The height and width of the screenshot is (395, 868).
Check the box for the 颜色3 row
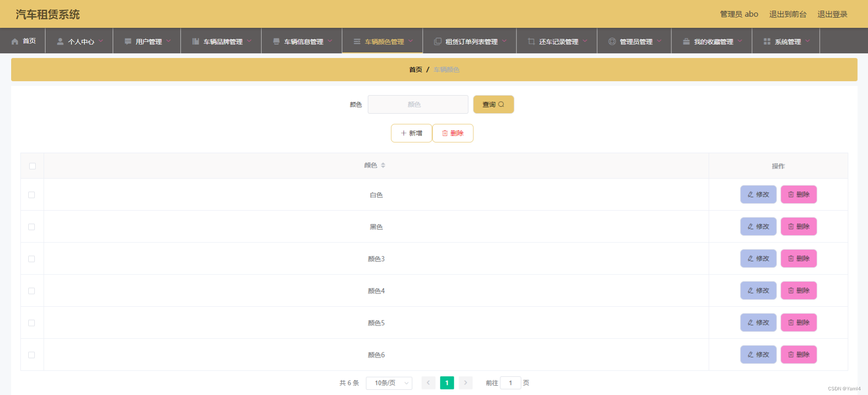pyautogui.click(x=32, y=259)
